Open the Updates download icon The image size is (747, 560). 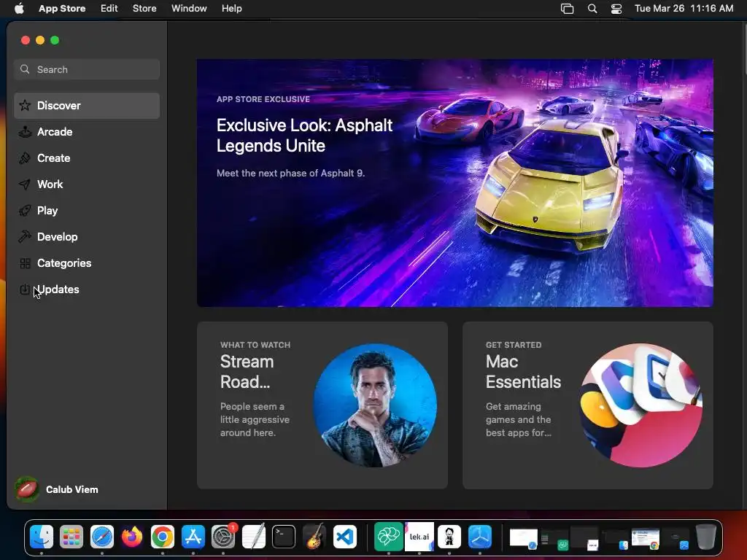pyautogui.click(x=25, y=289)
